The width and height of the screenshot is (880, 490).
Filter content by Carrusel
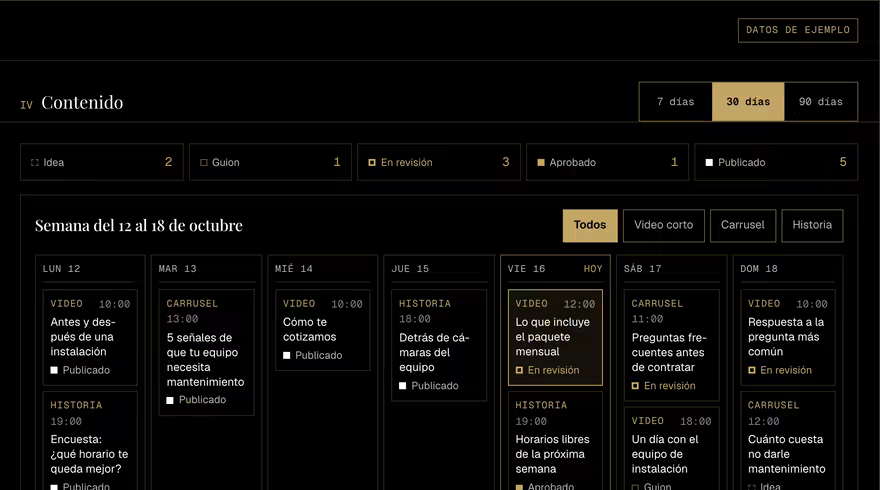742,226
